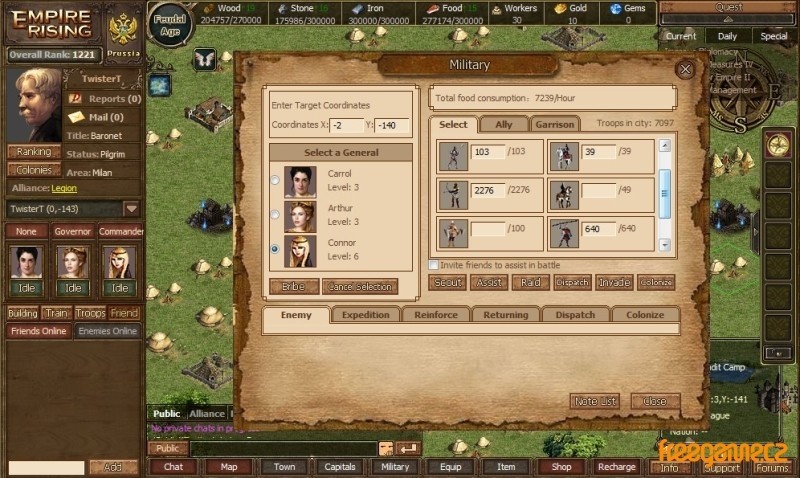Click the chat emoticon icon
This screenshot has width=800, height=478.
coord(386,448)
